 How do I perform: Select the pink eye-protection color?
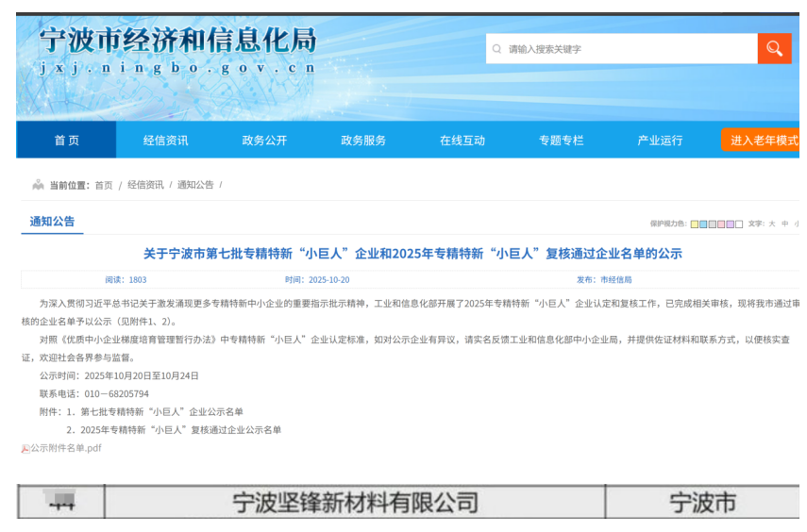pos(722,224)
